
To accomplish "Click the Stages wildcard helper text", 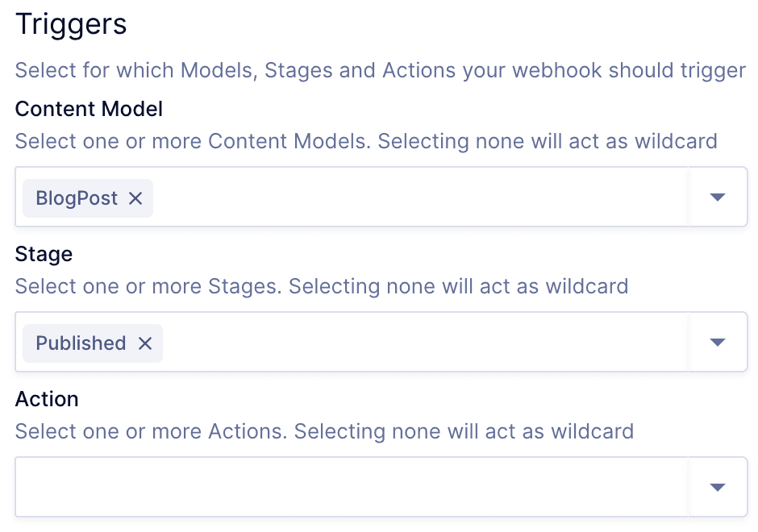I will [321, 286].
